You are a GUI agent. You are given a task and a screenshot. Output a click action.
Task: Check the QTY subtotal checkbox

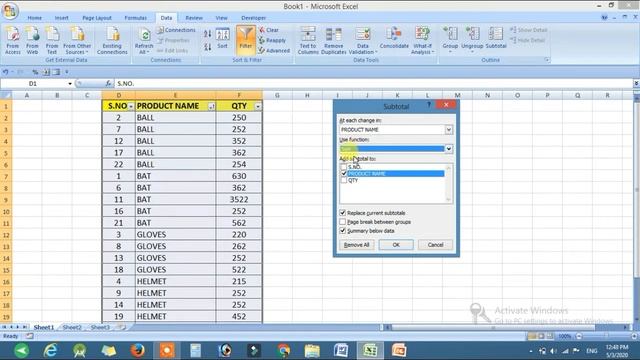click(x=344, y=180)
